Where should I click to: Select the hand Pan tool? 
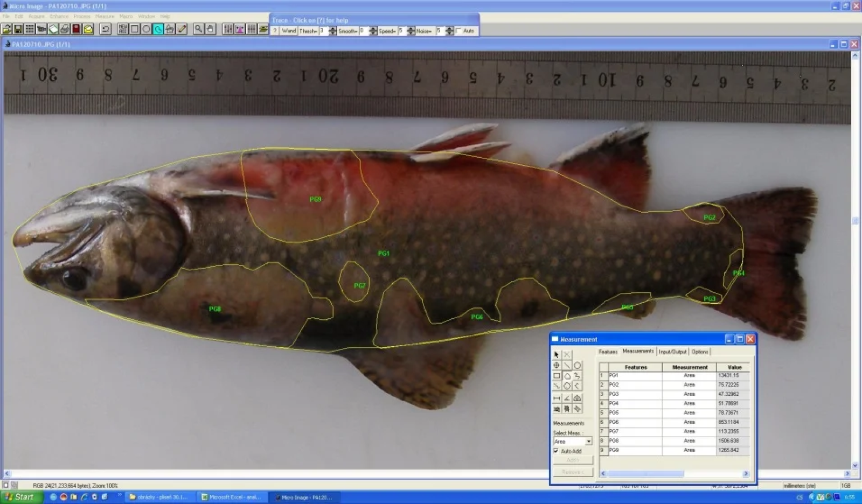click(210, 29)
